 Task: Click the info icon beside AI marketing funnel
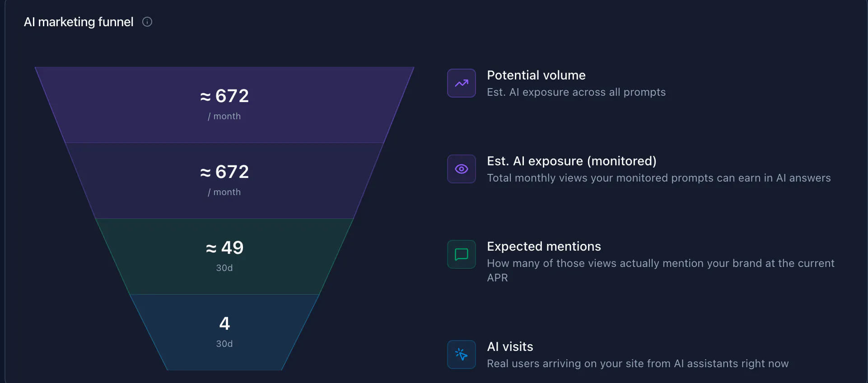click(147, 22)
